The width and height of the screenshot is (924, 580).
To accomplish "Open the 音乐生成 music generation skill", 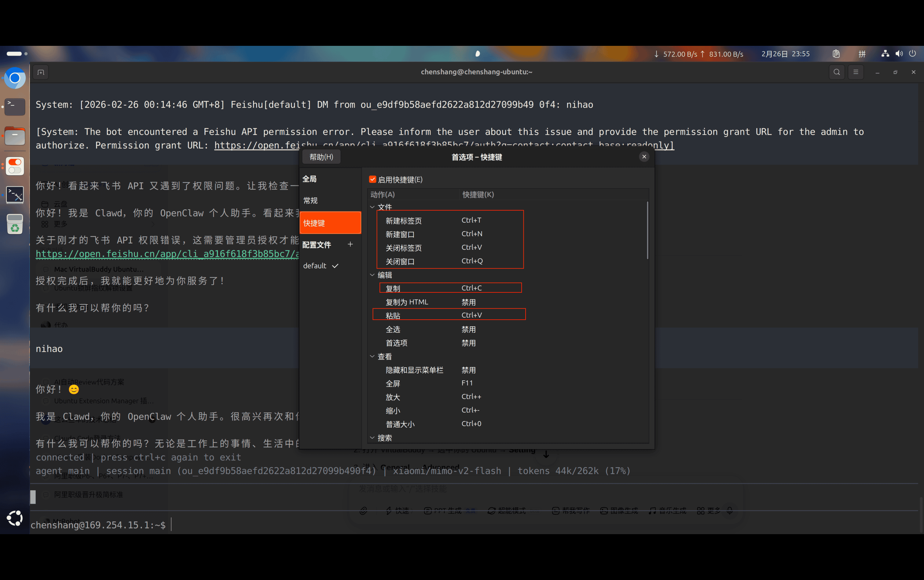I will (667, 511).
